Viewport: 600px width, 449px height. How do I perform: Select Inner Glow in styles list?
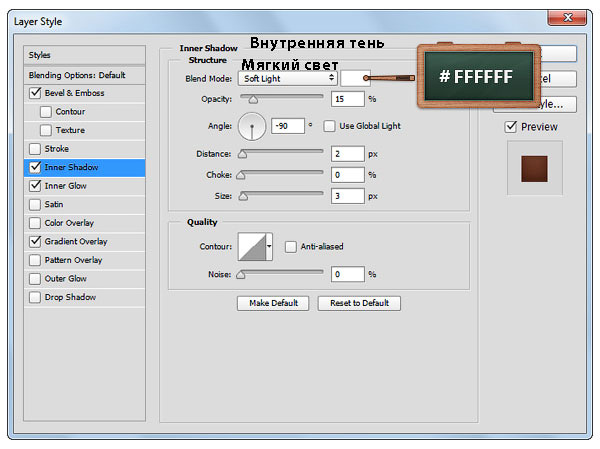tap(68, 186)
